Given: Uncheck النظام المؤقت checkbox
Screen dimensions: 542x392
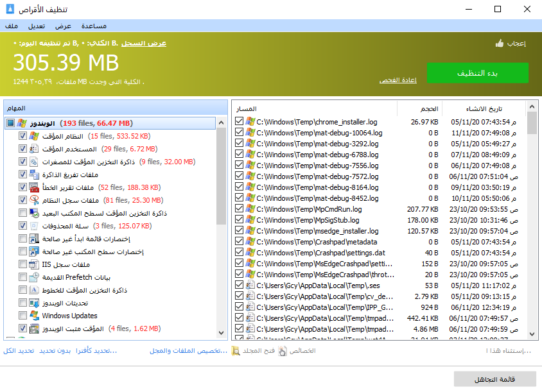Looking at the screenshot, I should coord(22,136).
